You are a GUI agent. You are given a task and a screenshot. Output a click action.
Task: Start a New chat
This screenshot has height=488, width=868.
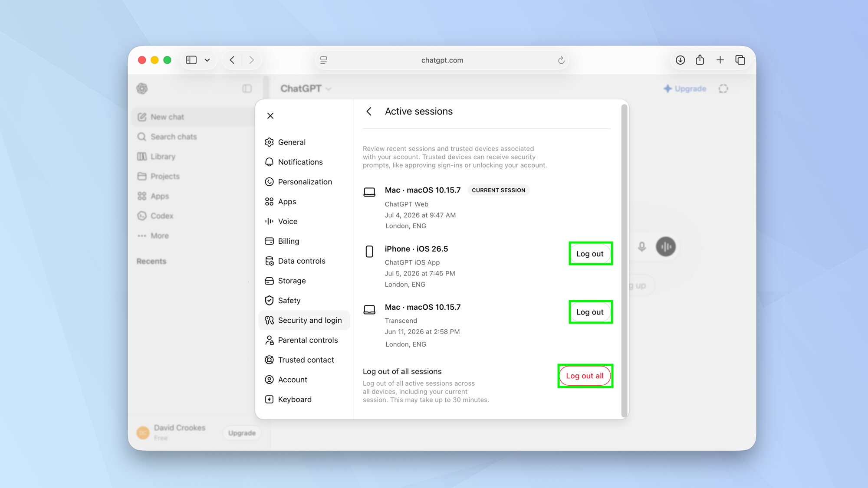(193, 117)
